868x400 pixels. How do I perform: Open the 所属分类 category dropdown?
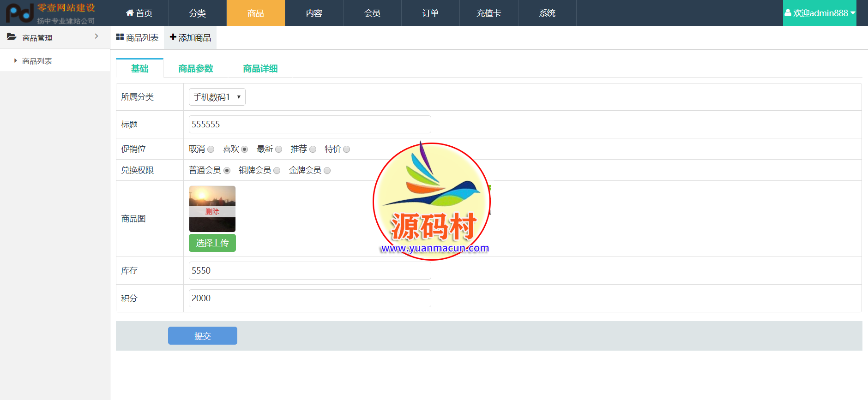click(x=217, y=97)
